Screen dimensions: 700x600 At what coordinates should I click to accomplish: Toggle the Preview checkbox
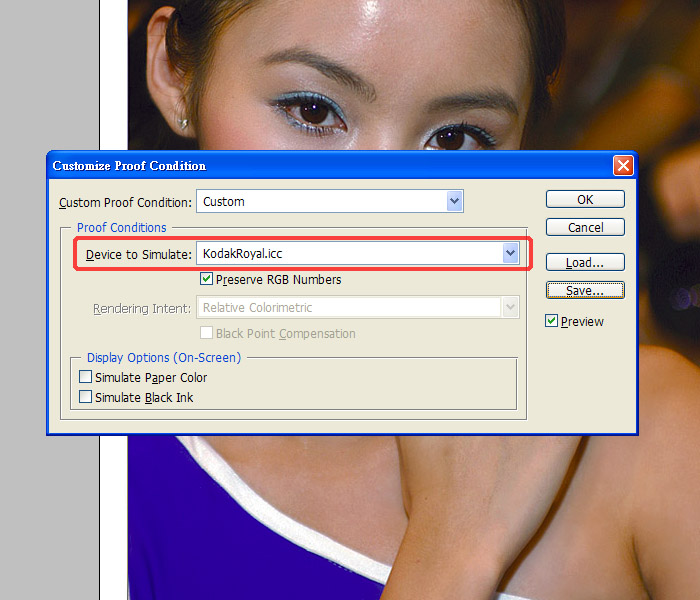552,321
